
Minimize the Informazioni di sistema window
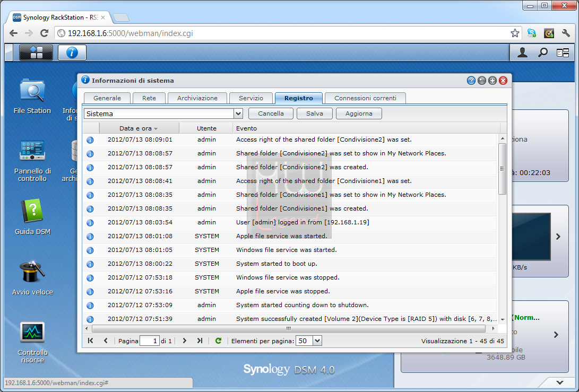pos(481,81)
